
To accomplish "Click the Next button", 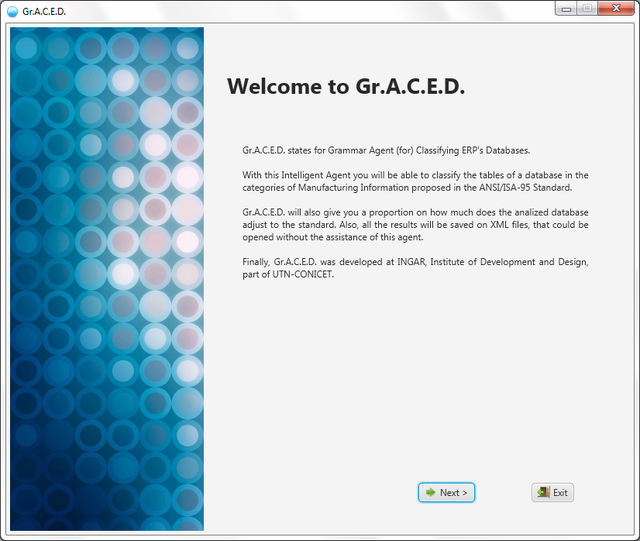I will point(446,492).
